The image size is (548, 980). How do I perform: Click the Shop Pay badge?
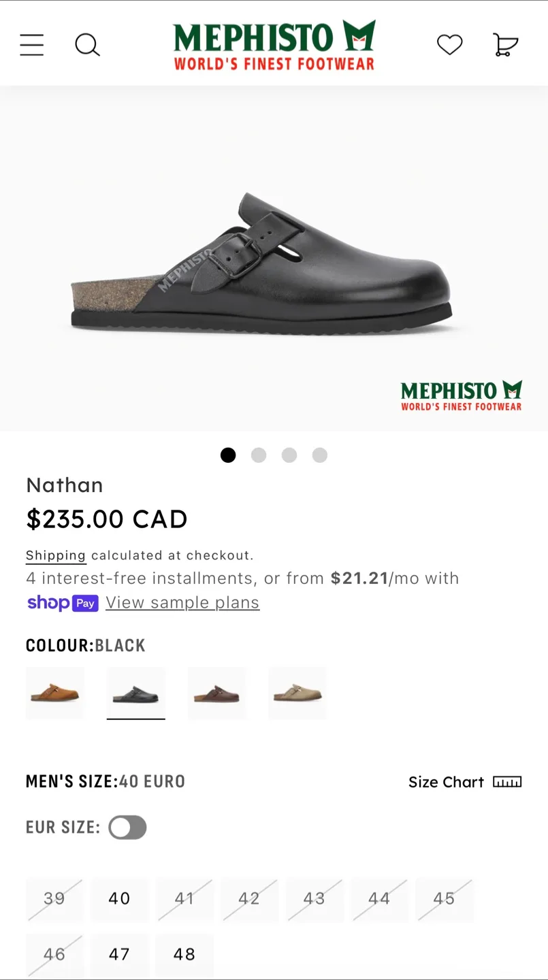click(63, 603)
